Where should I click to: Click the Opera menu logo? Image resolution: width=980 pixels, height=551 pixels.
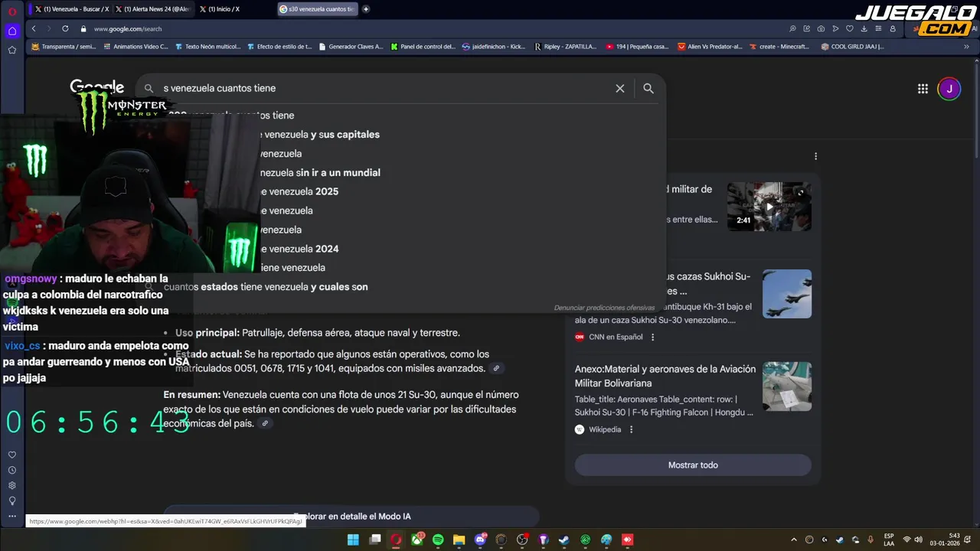12,11
